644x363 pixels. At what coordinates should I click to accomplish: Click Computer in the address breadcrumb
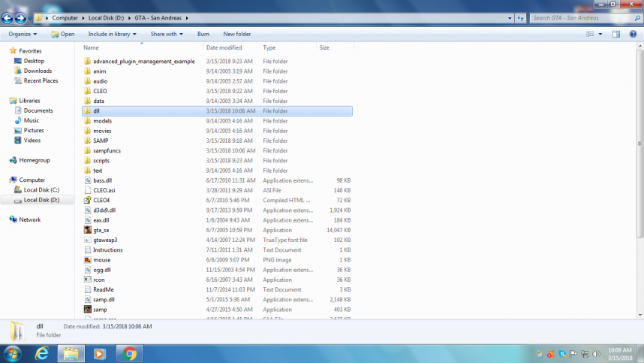click(x=65, y=18)
